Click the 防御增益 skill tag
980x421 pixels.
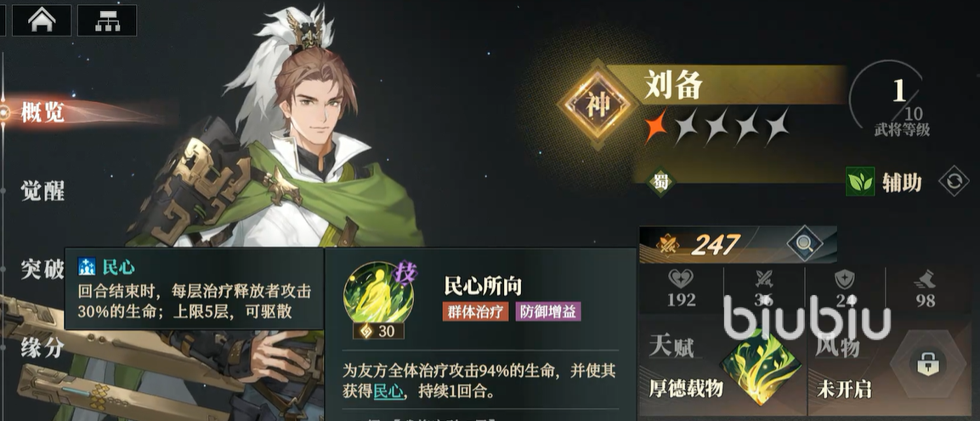click(548, 312)
